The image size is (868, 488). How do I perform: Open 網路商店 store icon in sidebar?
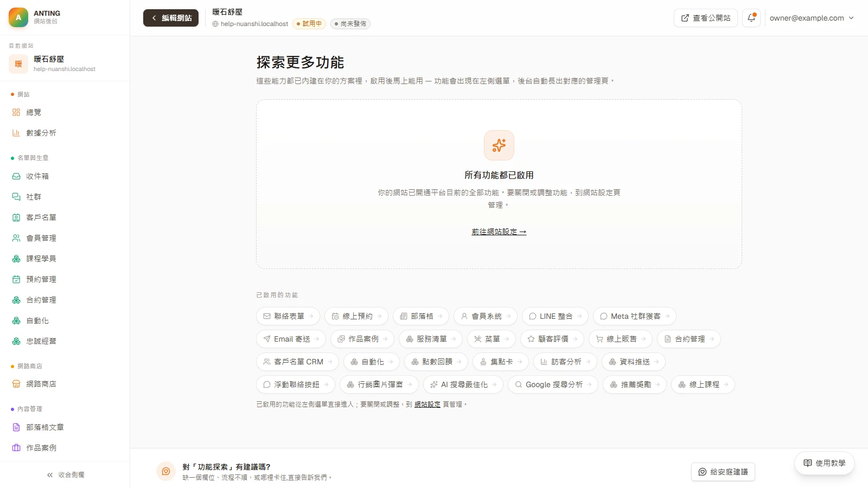tap(16, 384)
